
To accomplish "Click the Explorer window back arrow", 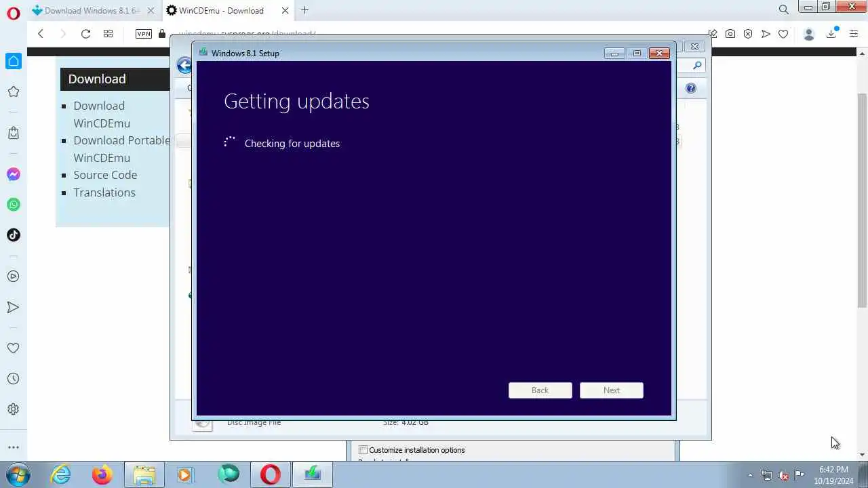I will coord(184,65).
